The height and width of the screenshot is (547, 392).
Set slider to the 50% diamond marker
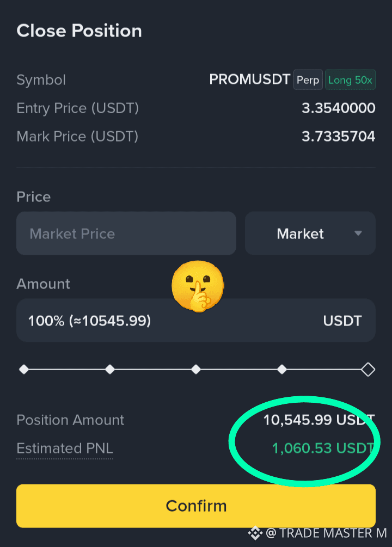tap(196, 369)
